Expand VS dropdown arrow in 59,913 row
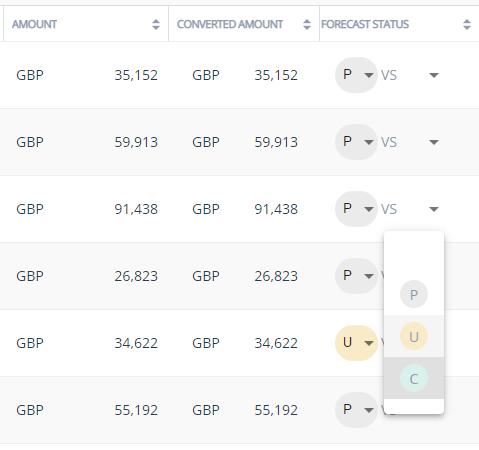This screenshot has height=450, width=479. (434, 142)
